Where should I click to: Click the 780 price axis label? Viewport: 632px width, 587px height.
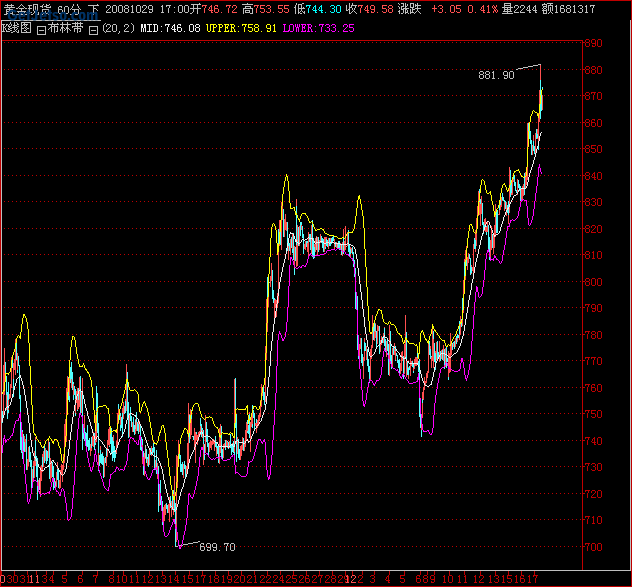point(594,335)
